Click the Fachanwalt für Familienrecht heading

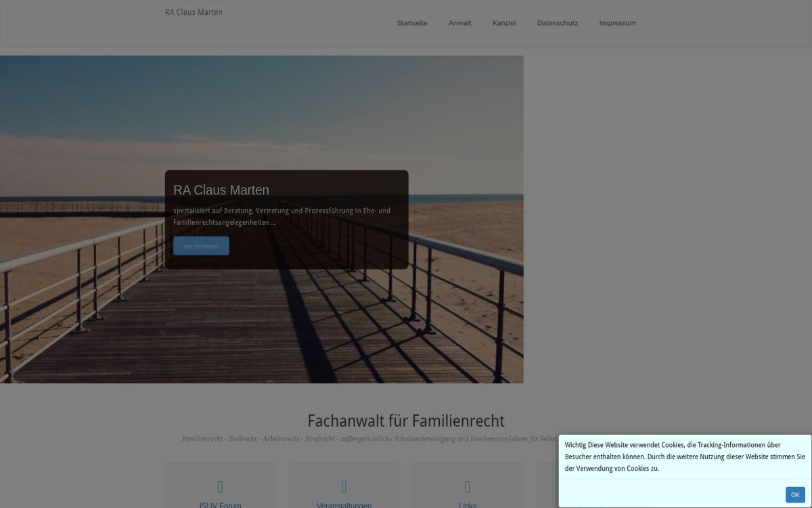coord(406,421)
